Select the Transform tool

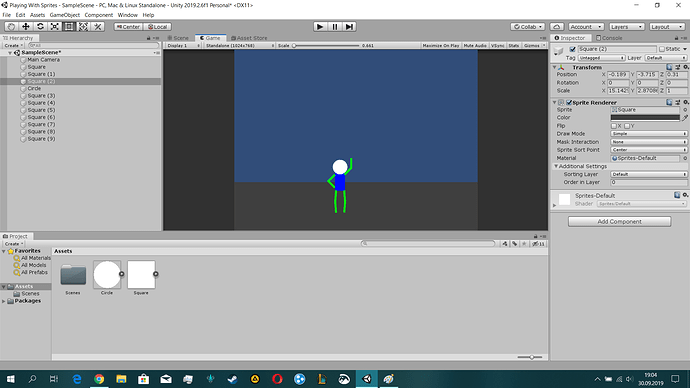click(83, 27)
